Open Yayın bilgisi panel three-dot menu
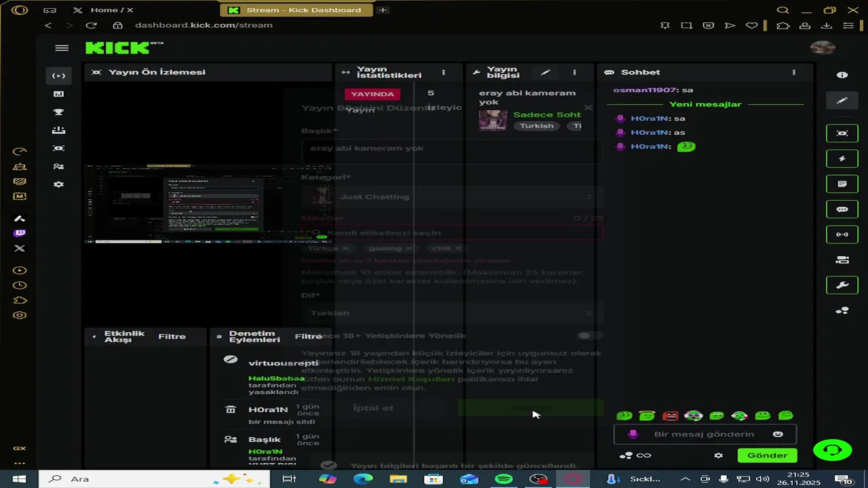The height and width of the screenshot is (488, 868). pos(574,73)
